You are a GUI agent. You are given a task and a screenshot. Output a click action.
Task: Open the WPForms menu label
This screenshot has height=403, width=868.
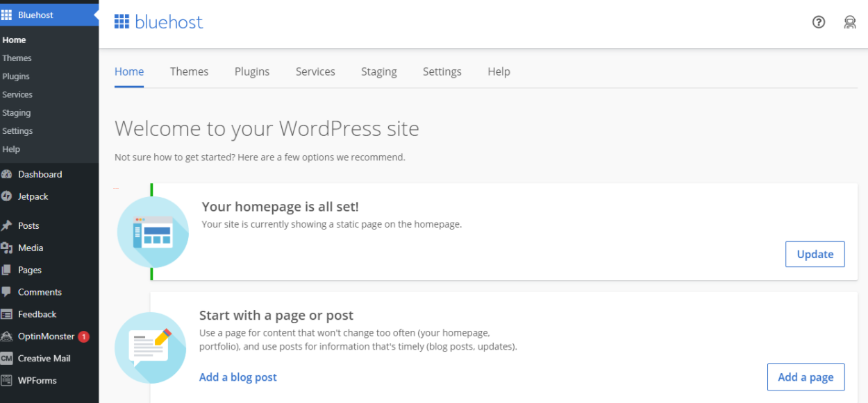click(x=37, y=380)
